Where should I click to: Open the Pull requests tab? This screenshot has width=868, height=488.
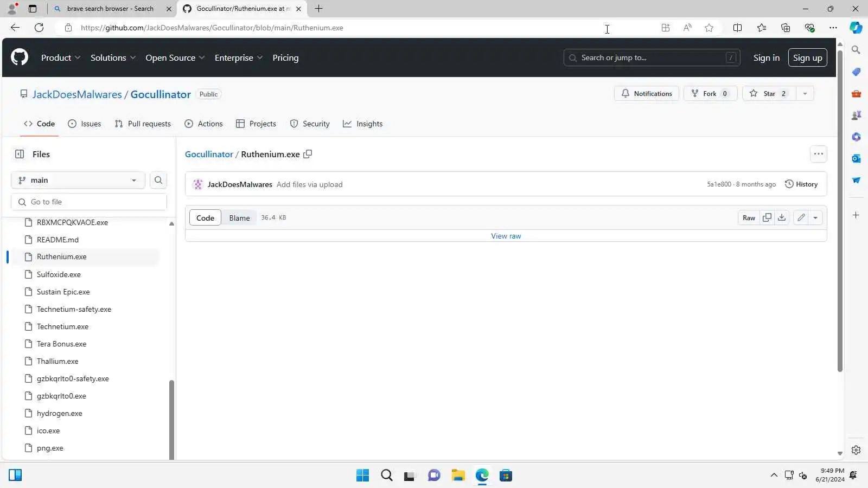pyautogui.click(x=143, y=124)
